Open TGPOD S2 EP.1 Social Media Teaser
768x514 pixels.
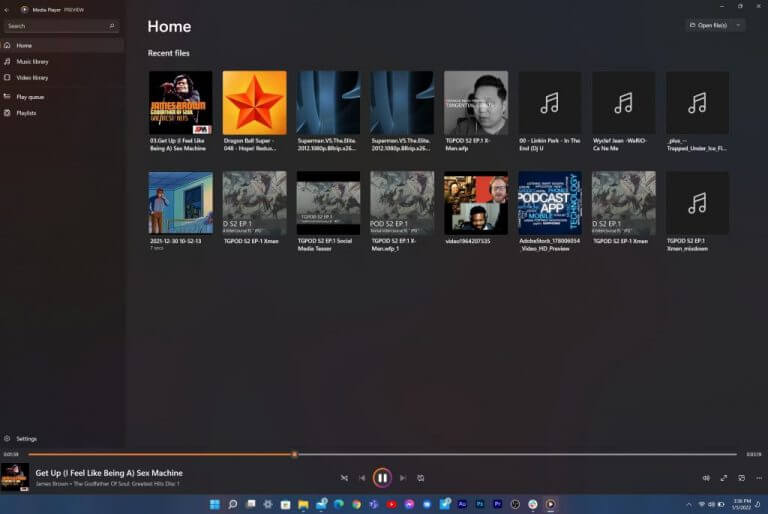click(x=328, y=203)
